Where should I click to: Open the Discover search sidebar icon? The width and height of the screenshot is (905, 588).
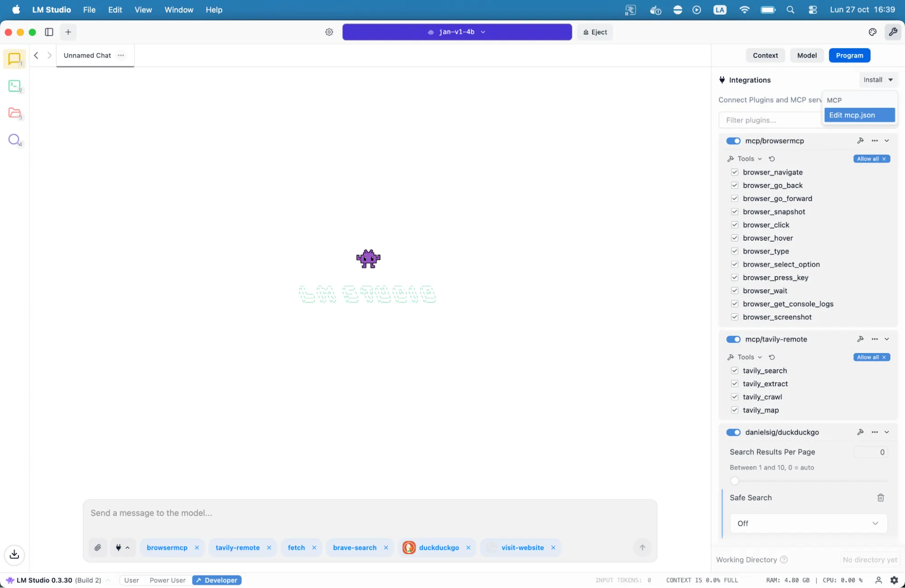click(x=14, y=139)
